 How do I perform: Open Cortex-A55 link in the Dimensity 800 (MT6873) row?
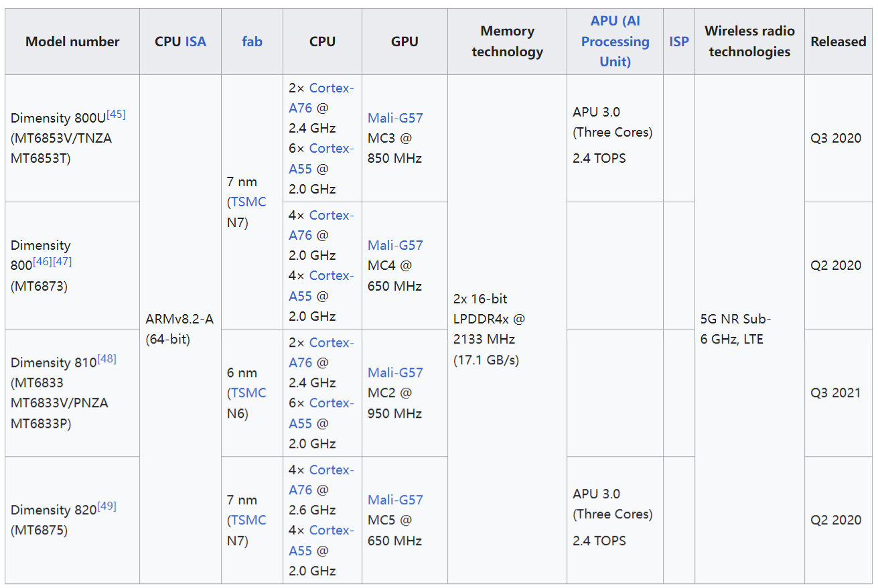click(321, 285)
